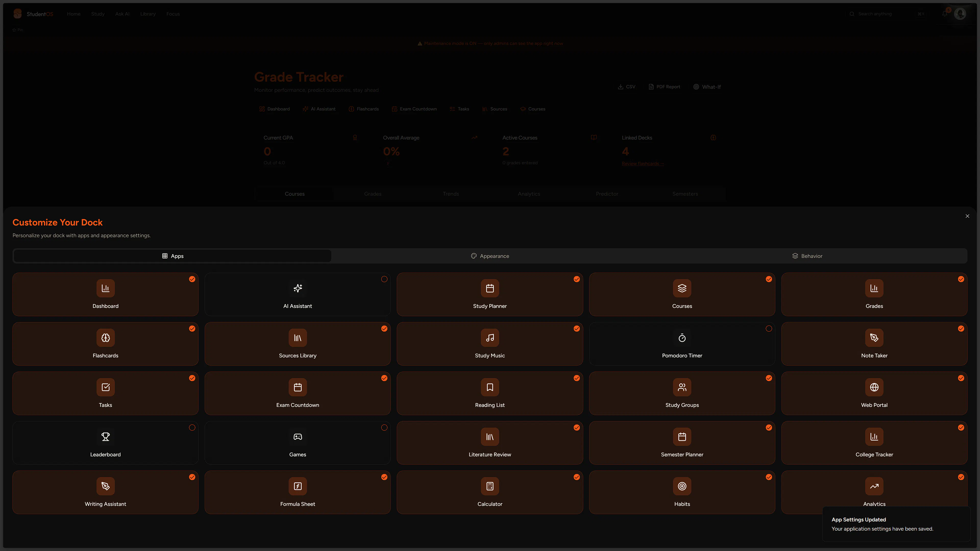Click the Note Taker pen icon
This screenshot has width=980, height=551.
pyautogui.click(x=874, y=338)
